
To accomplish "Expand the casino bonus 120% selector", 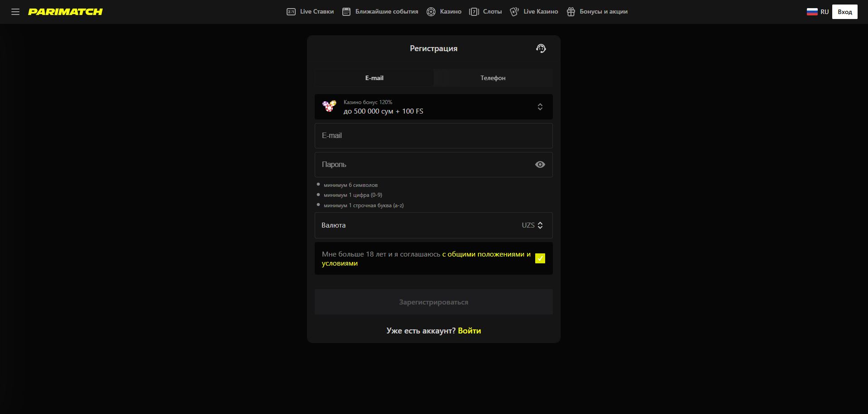I will 433,107.
